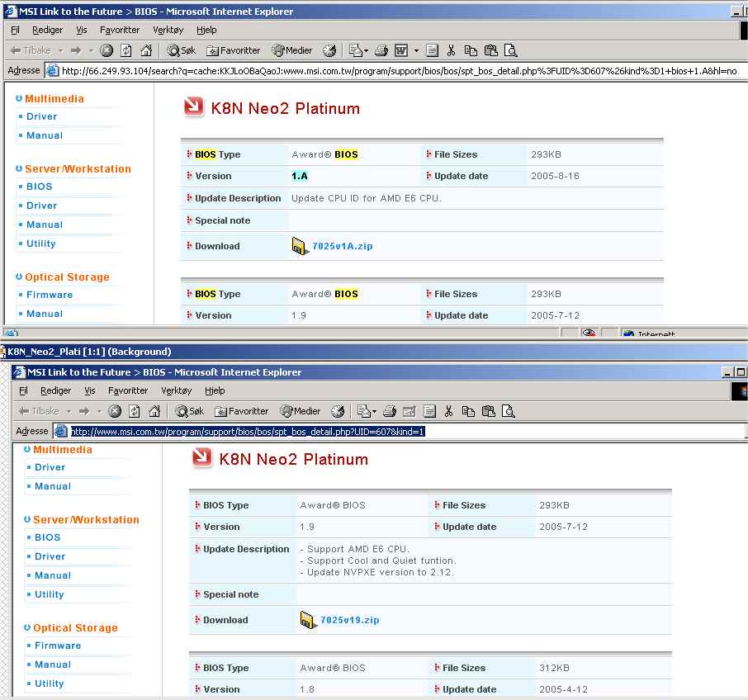
Task: Click Paste clipboard icon in Google-cache window
Action: click(x=491, y=50)
